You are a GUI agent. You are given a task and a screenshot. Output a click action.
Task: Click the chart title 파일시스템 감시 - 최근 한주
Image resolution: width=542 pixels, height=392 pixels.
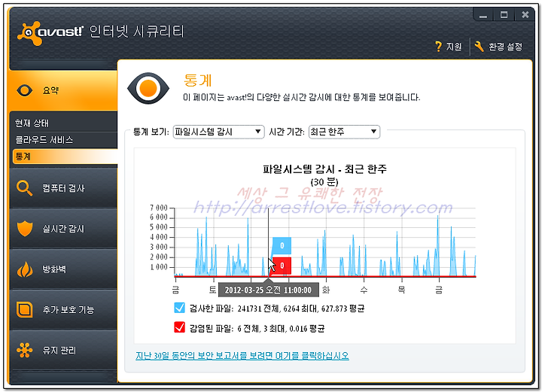tap(324, 169)
